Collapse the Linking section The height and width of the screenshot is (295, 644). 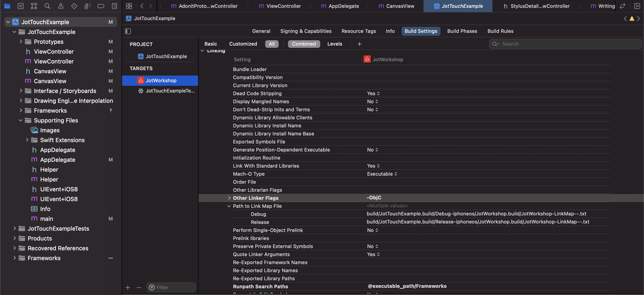coord(202,51)
